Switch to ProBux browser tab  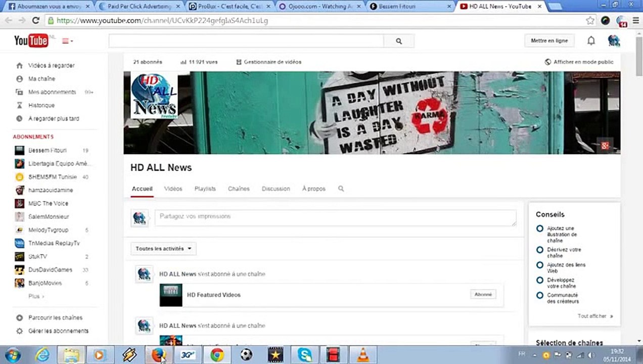point(229,7)
